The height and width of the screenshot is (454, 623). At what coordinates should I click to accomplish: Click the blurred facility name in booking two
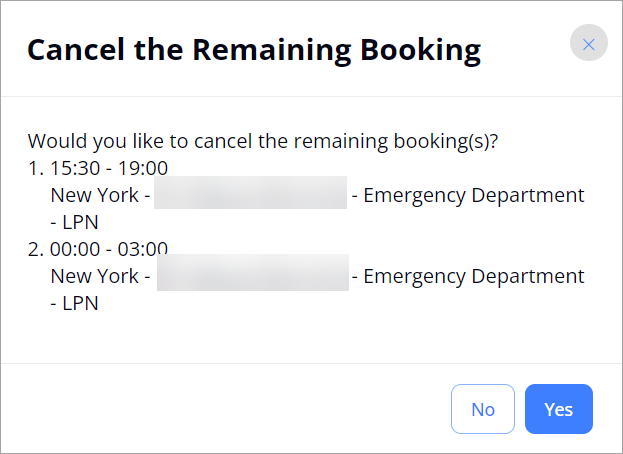click(253, 272)
